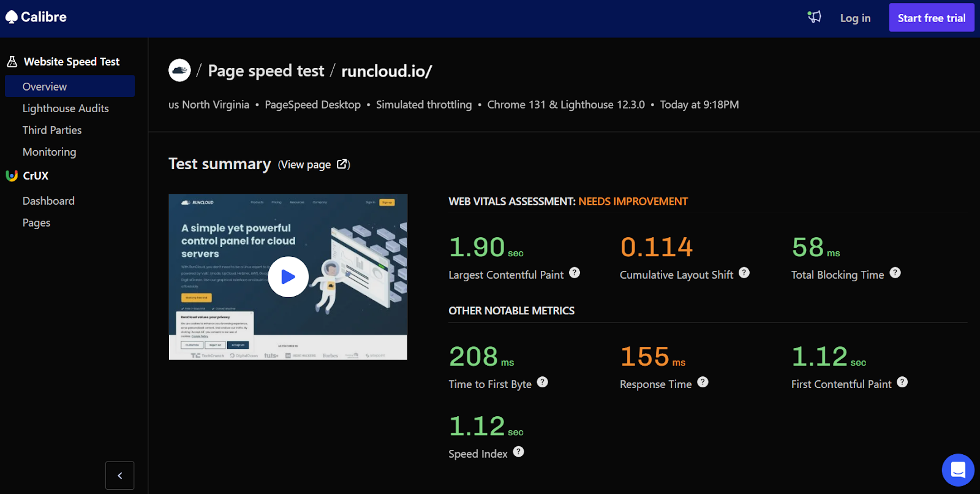The image size is (980, 494).
Task: Open the View page external link
Action: pos(314,164)
